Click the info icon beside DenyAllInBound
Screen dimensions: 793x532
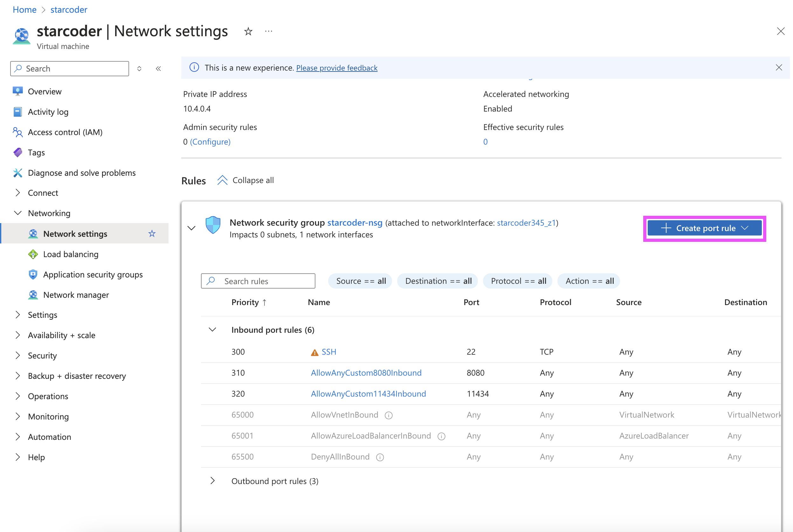click(x=380, y=457)
